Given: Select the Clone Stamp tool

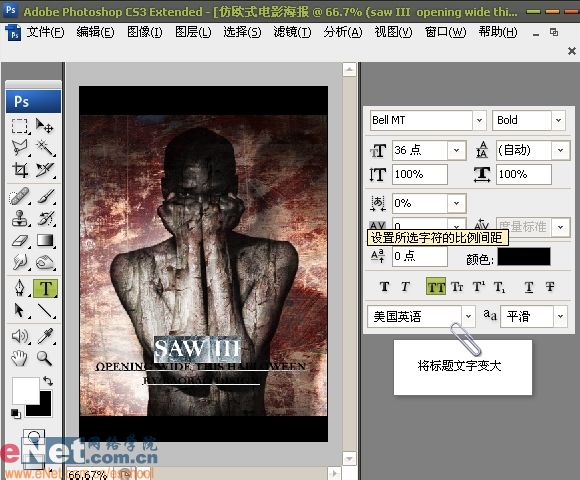Looking at the screenshot, I should coord(20,218).
